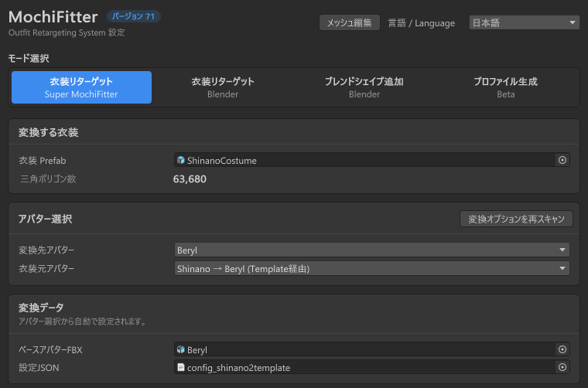Screen dimensions: 588x388
Task: Click the 設定JSON label
Action: tap(39, 368)
